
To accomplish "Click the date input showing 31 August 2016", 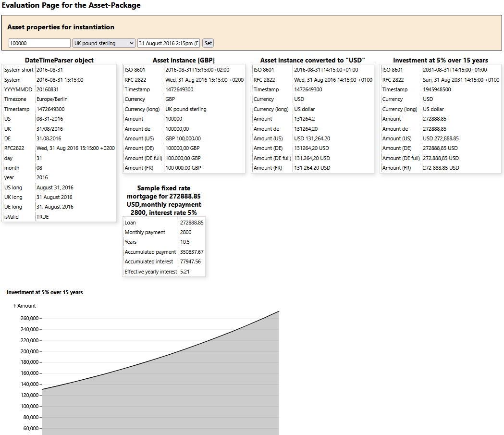I will [x=168, y=43].
